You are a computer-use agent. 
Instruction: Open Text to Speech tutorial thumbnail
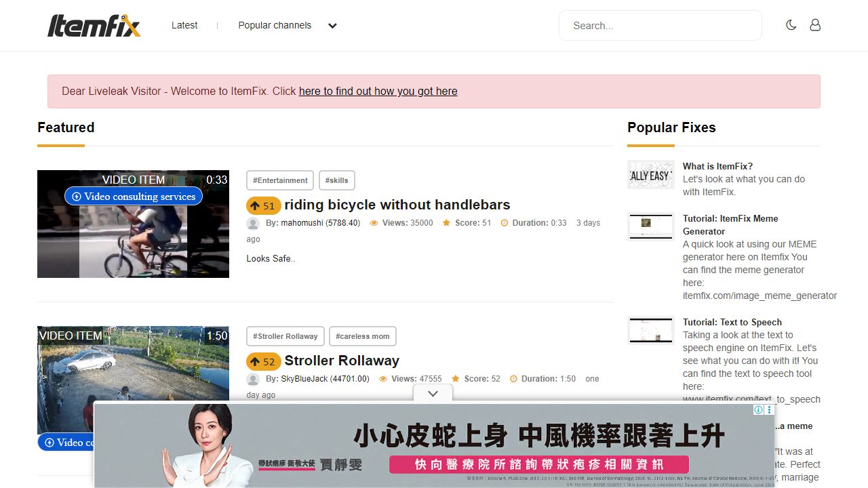pos(650,330)
